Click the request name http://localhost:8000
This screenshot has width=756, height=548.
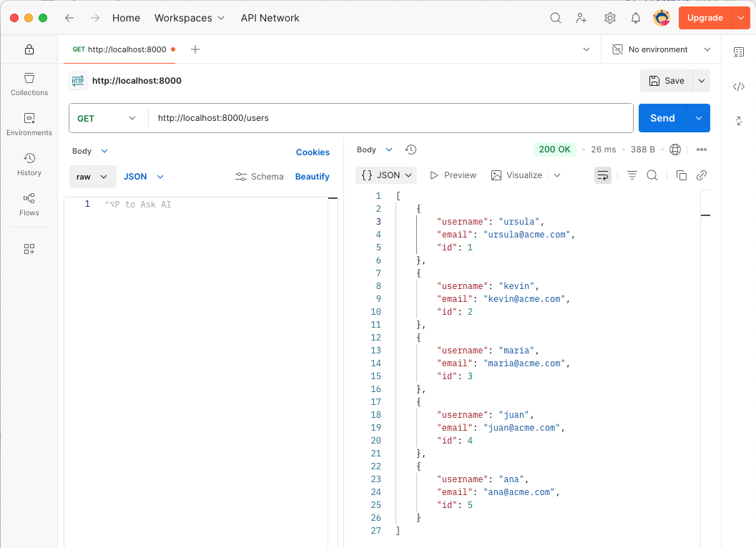tap(137, 81)
